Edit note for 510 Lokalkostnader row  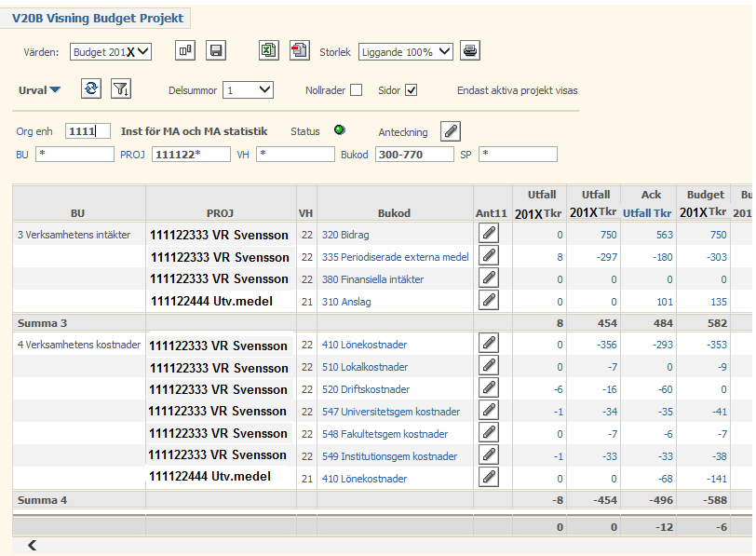[489, 366]
